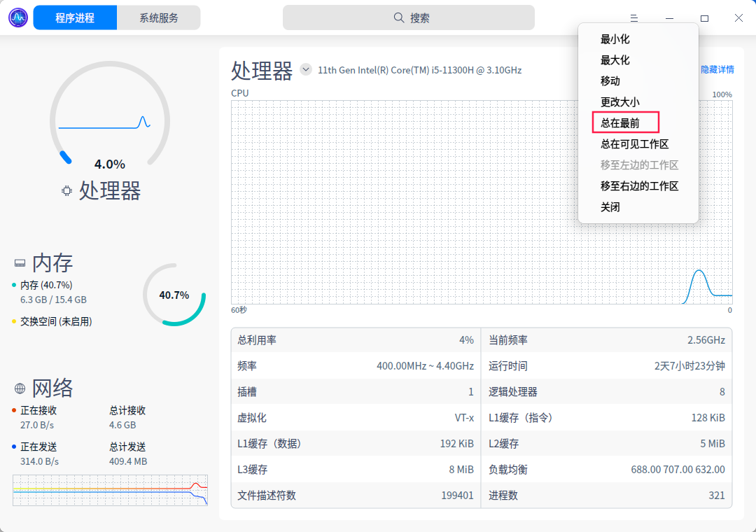Click the processor chip icon beside 处理器
Image resolution: width=756 pixels, height=532 pixels.
coord(67,191)
